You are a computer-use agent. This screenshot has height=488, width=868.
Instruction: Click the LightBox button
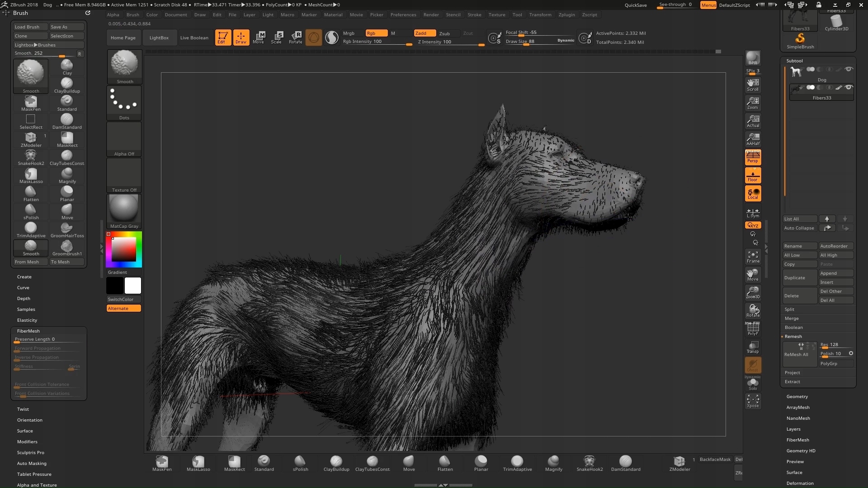click(159, 38)
